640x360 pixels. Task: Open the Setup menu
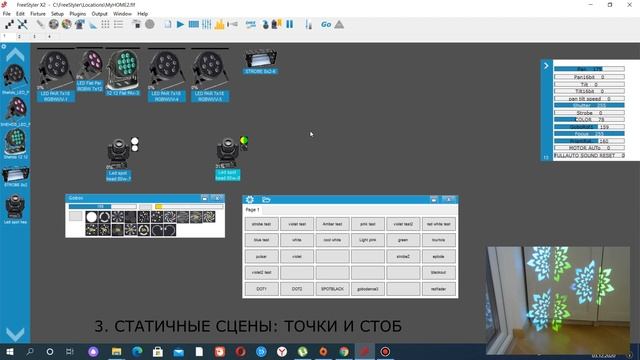pyautogui.click(x=57, y=13)
